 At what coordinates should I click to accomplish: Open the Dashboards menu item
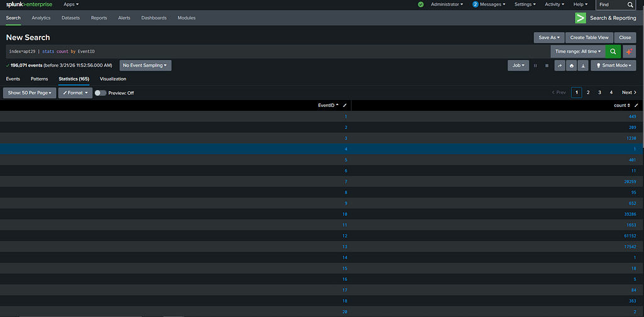point(154,18)
